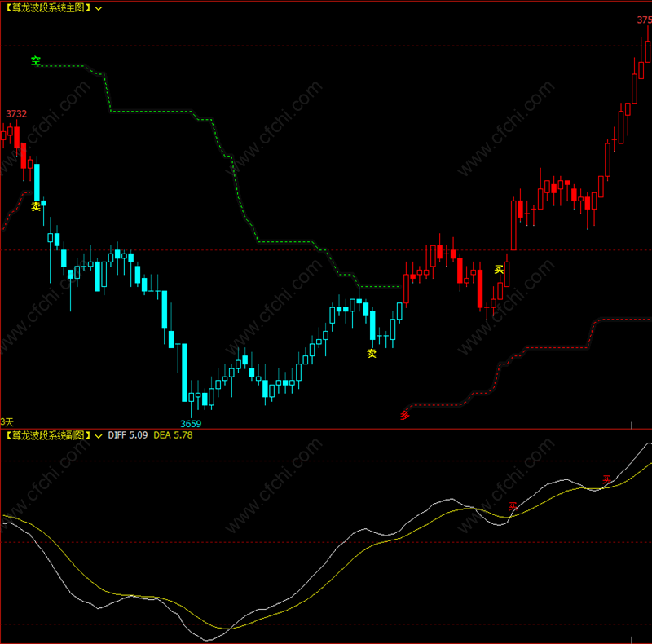Click the DEA 5.78 value label

(x=173, y=435)
